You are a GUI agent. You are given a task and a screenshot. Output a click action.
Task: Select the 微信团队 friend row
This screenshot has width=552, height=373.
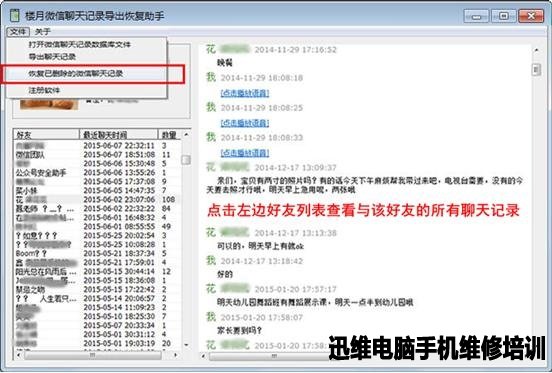[97, 155]
